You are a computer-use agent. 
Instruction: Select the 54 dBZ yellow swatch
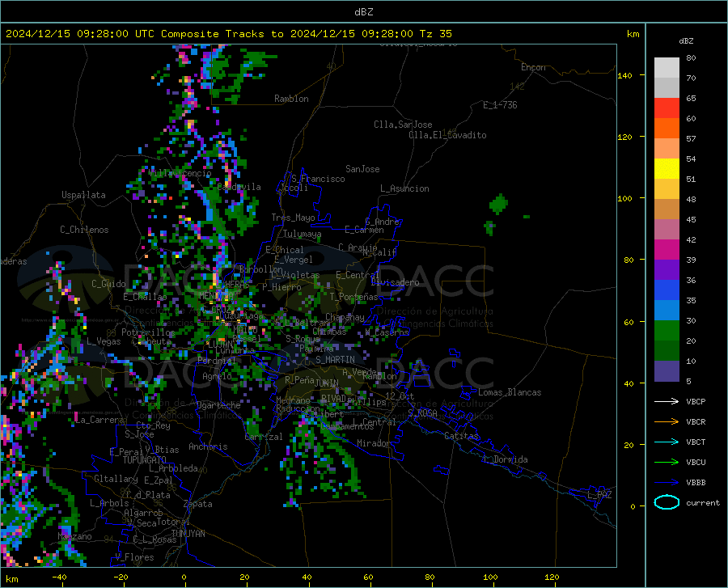(667, 169)
